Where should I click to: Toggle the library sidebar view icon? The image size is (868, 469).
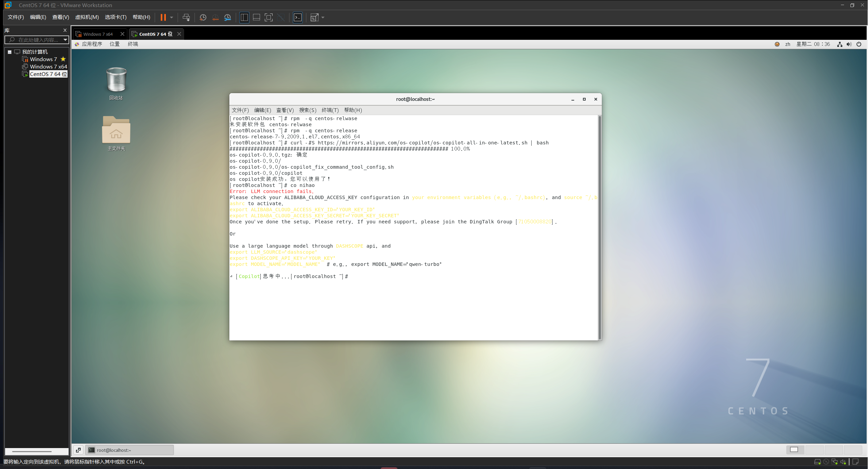pos(244,17)
